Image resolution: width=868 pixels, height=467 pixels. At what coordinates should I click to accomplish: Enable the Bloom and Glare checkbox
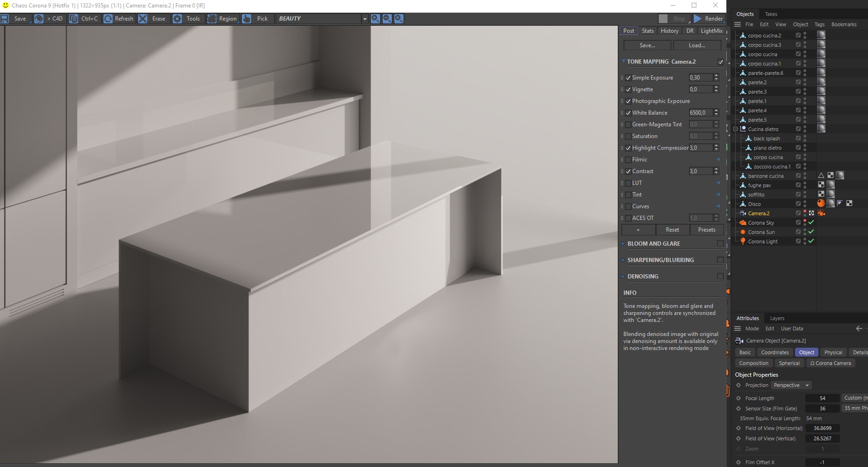[x=720, y=244]
